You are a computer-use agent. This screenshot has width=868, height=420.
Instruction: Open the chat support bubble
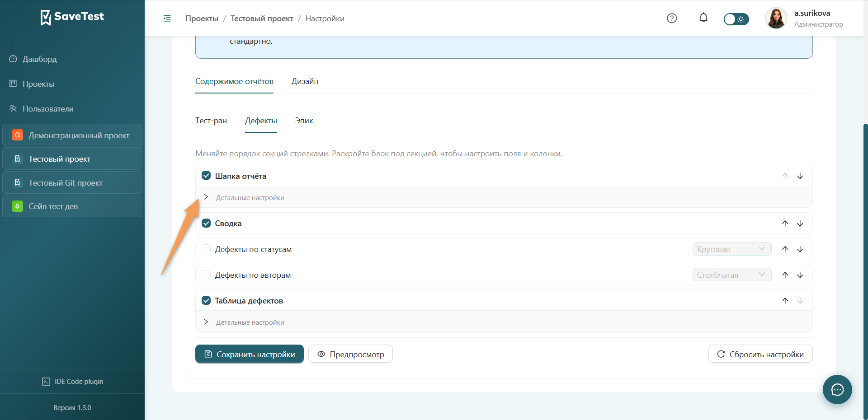837,389
